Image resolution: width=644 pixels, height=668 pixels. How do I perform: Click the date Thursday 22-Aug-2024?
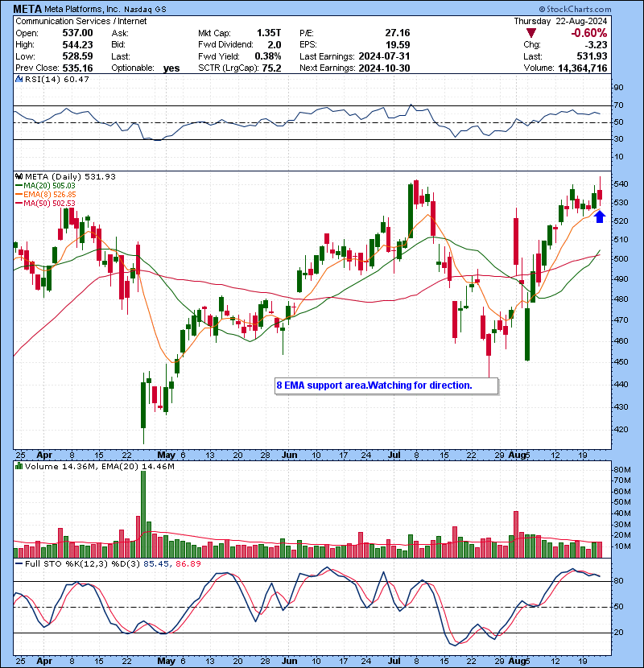point(560,21)
